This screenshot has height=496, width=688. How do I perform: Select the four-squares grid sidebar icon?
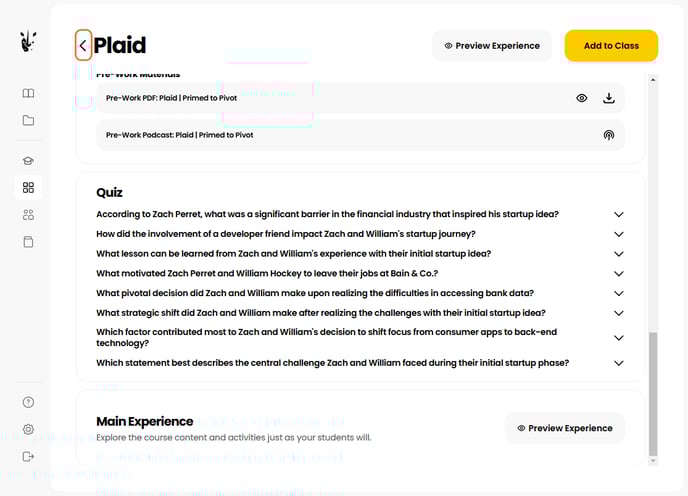coord(28,188)
